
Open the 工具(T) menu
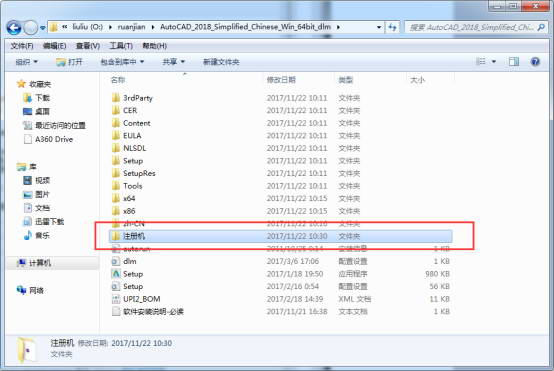[x=121, y=46]
